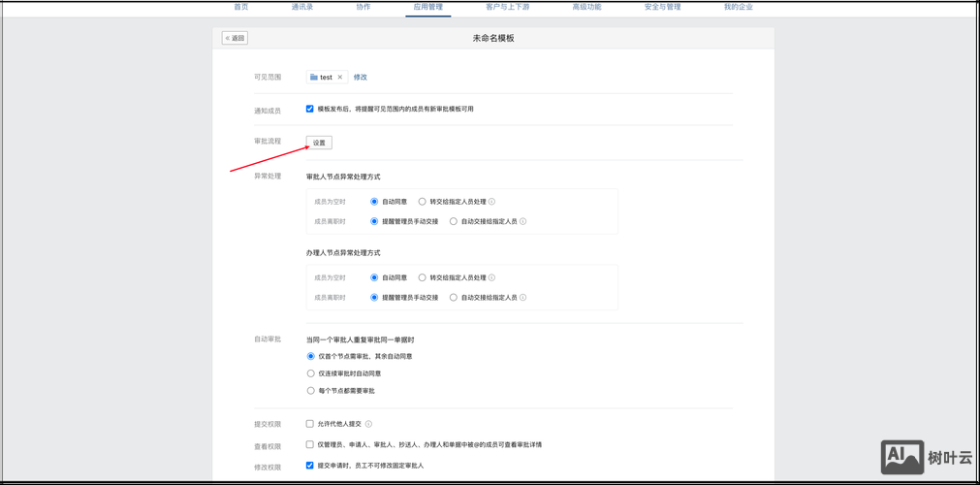Click 审批人节点异常处理方式 heading
980x485 pixels.
click(x=343, y=177)
